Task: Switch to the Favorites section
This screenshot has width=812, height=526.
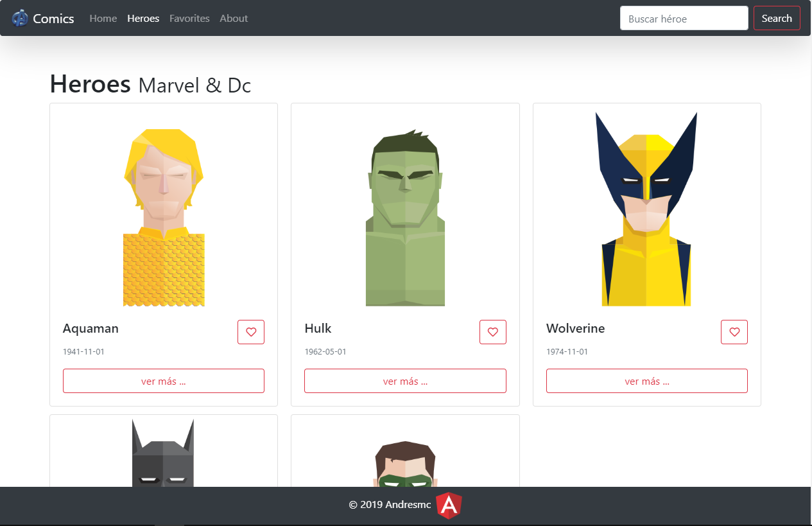Action: (x=189, y=18)
